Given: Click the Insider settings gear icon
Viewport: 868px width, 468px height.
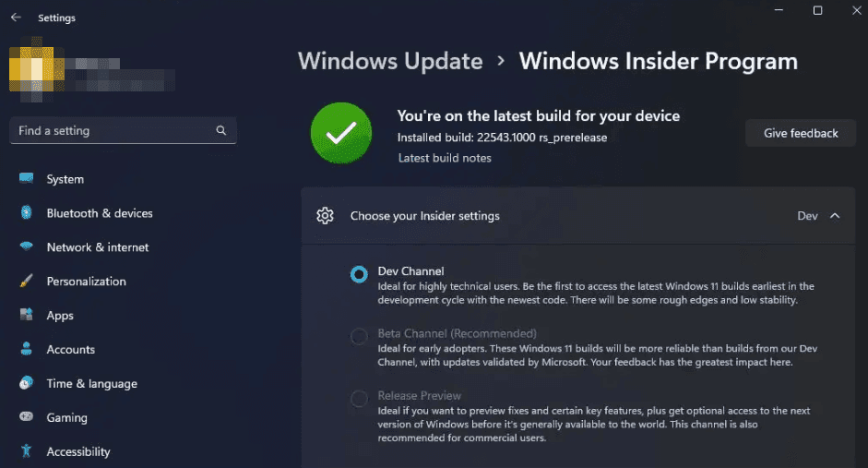Looking at the screenshot, I should click(325, 215).
